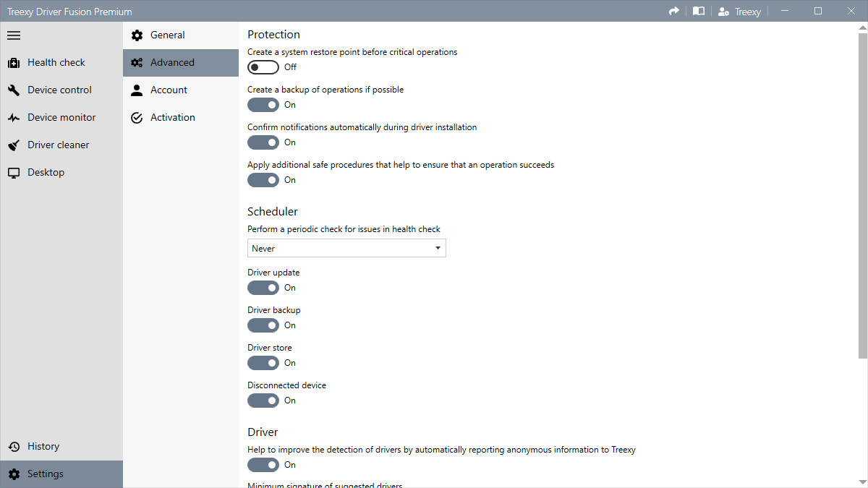This screenshot has height=488, width=868.
Task: Click the Device control wrench icon
Action: pos(14,90)
